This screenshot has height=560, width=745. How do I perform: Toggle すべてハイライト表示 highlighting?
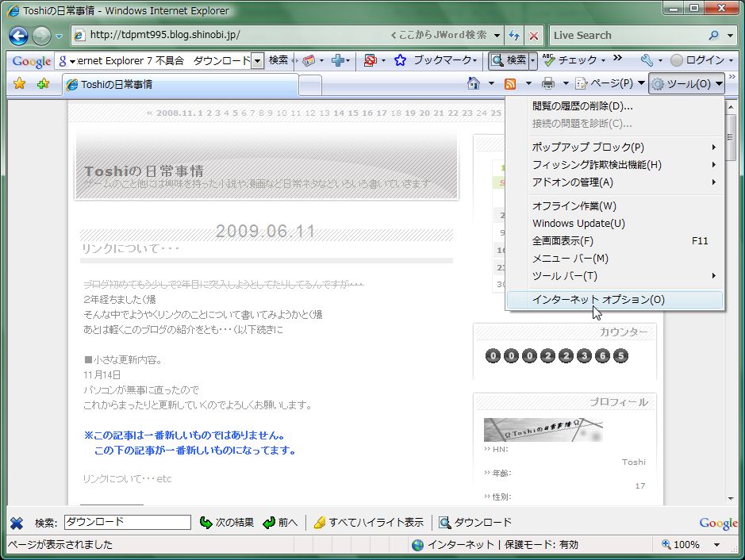coord(369,523)
